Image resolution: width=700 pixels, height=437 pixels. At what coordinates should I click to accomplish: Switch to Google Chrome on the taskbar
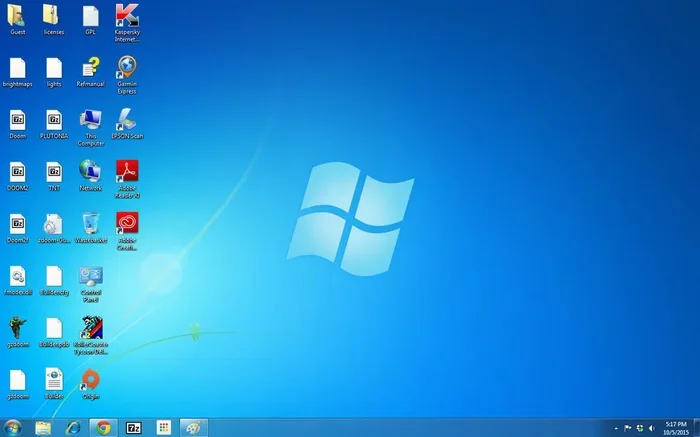tap(103, 428)
